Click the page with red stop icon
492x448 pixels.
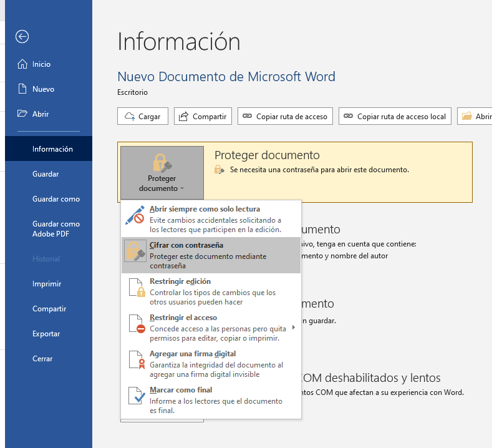tap(137, 324)
